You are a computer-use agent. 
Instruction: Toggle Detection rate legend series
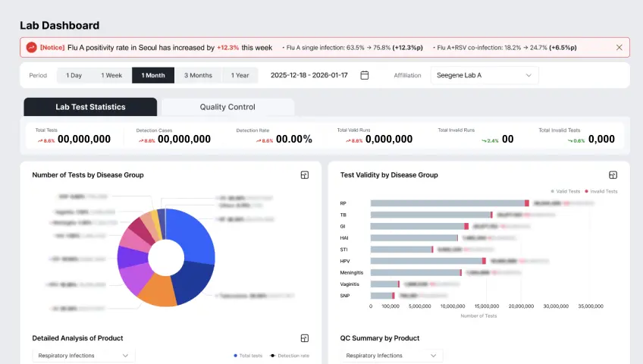click(290, 356)
